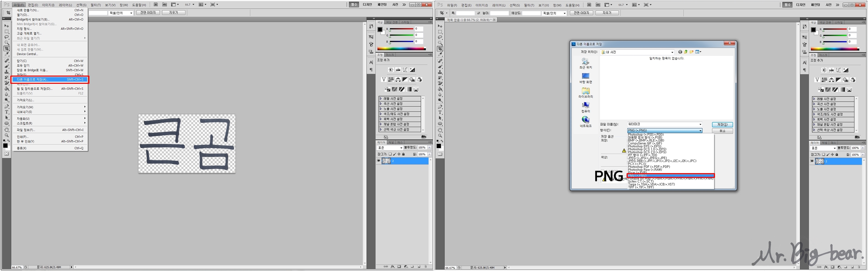Add a Color Balance adjustment in the File-menu window
Screen dimensions: 868x271
(398, 79)
